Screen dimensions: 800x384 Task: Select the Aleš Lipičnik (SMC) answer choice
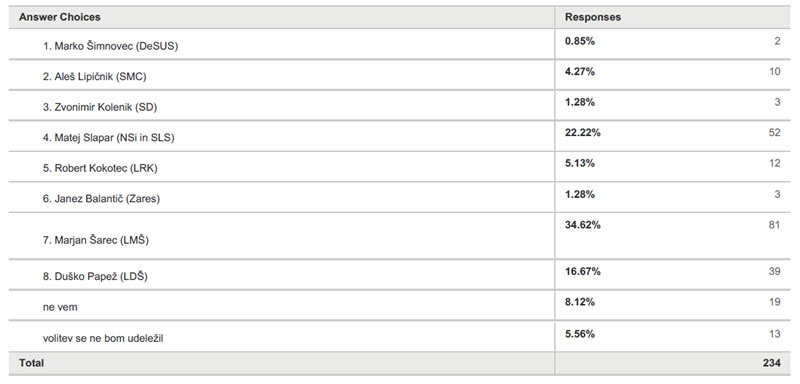[x=94, y=76]
